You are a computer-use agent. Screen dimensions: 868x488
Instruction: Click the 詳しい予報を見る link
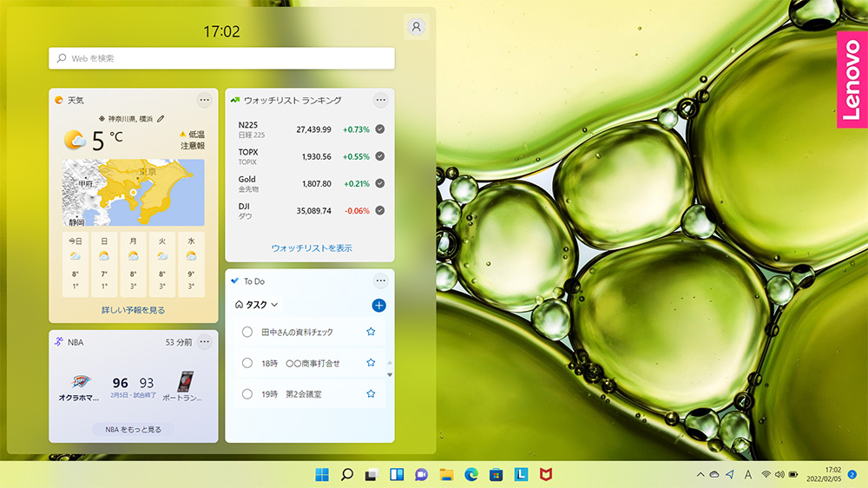point(133,309)
